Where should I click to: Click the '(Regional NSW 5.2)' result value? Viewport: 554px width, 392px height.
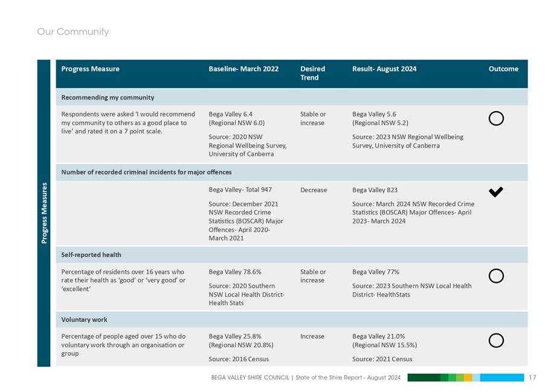point(380,123)
